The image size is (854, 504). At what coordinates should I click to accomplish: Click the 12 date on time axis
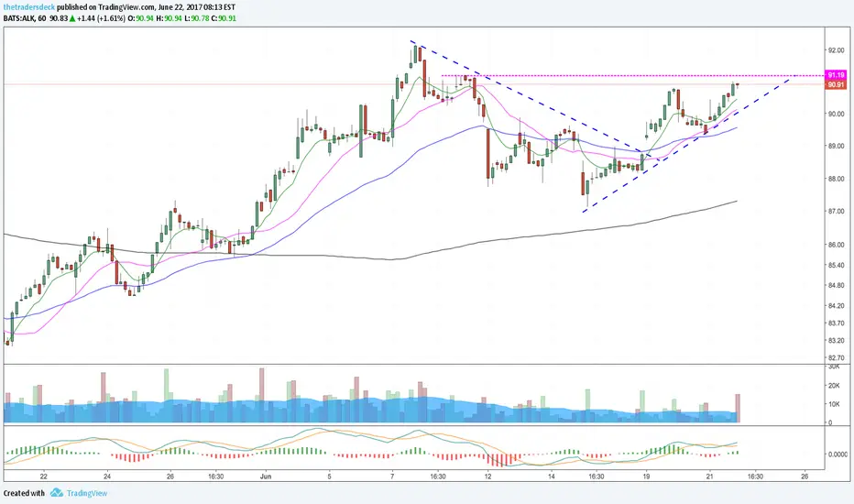488,477
